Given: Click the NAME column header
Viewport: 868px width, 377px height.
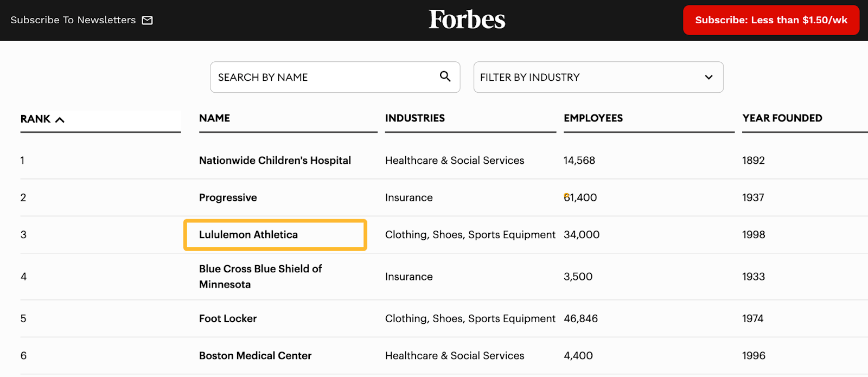Looking at the screenshot, I should coord(214,118).
